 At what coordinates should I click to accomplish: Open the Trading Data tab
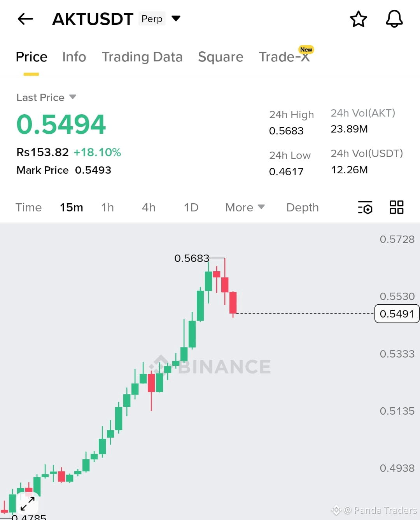tap(142, 57)
